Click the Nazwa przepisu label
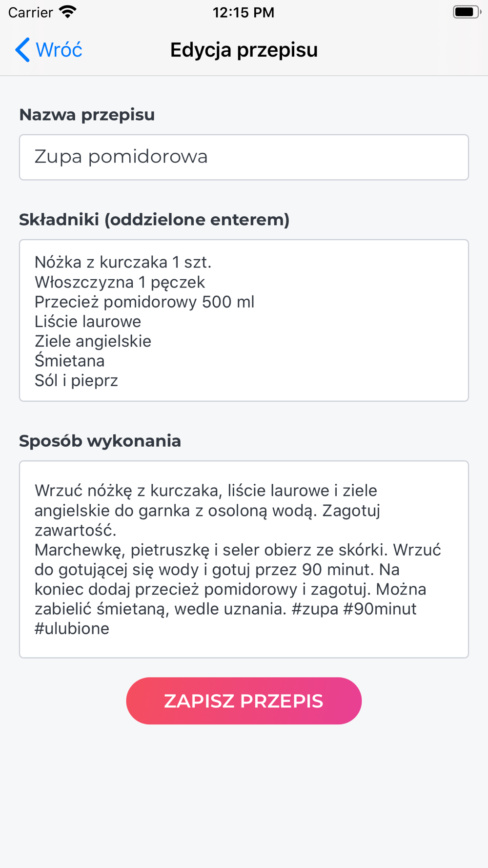The width and height of the screenshot is (488, 868). pos(87,115)
